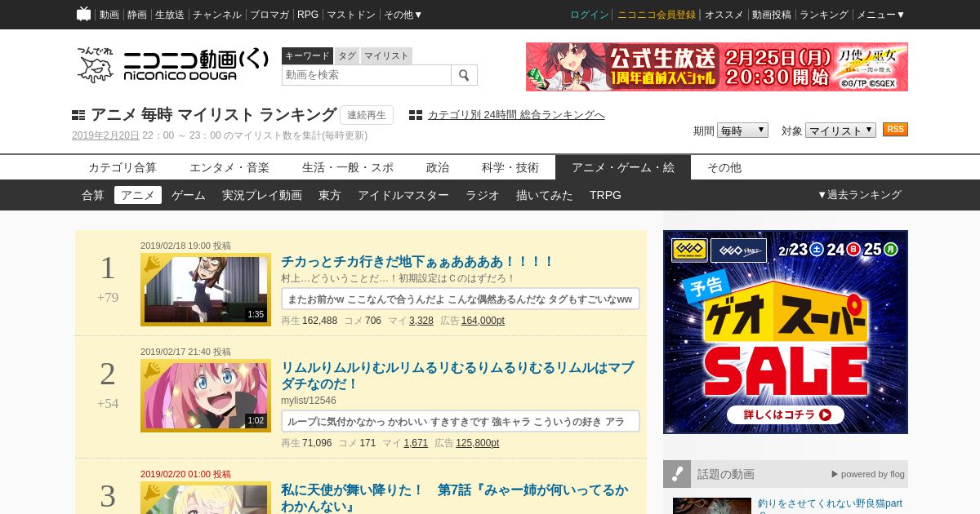Open 動画投稿 in top bar
This screenshot has width=980, height=514.
coord(772,15)
